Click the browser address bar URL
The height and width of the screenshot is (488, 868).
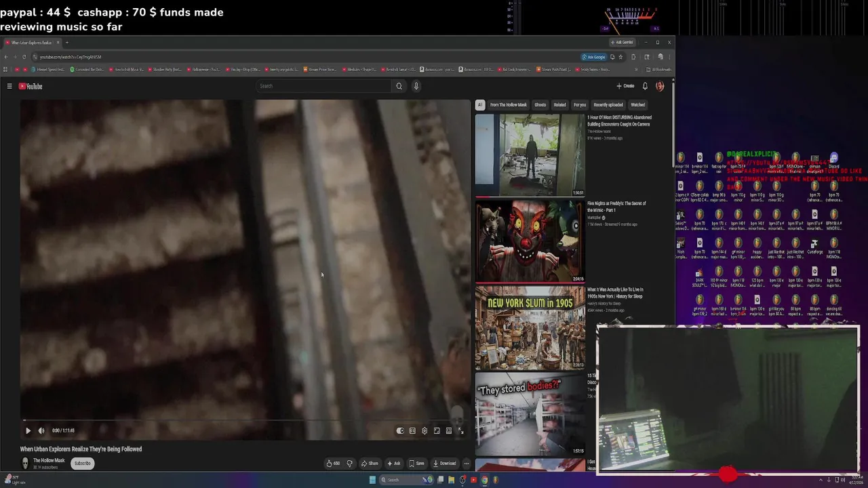70,57
